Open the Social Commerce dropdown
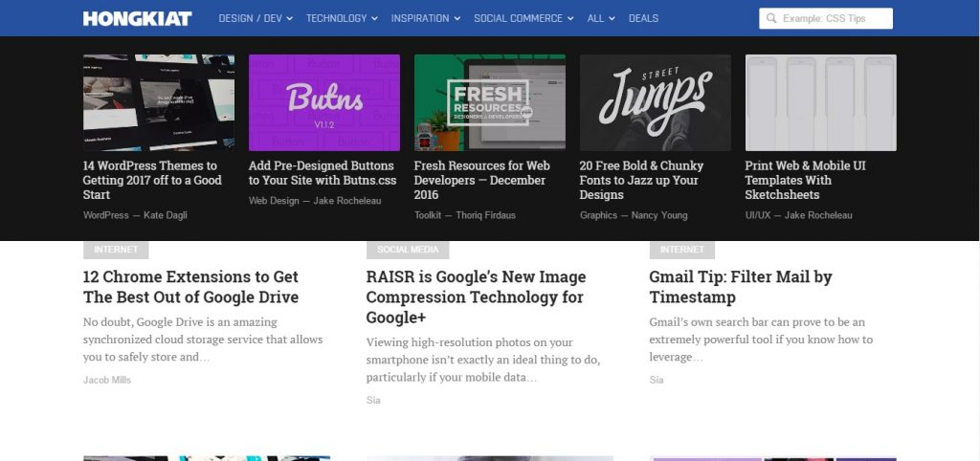 pyautogui.click(x=523, y=18)
